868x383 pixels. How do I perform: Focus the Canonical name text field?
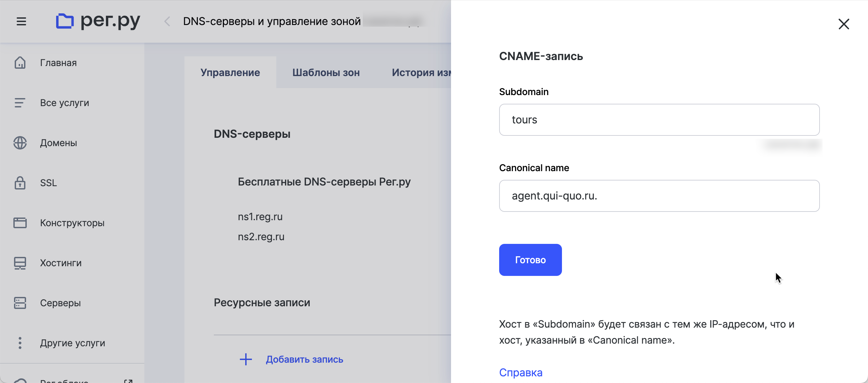click(659, 196)
